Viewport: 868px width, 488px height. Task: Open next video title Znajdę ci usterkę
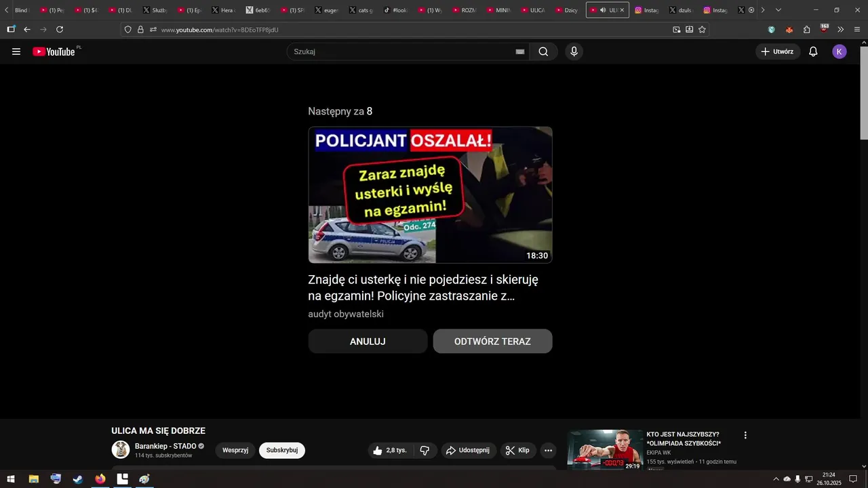pyautogui.click(x=423, y=287)
